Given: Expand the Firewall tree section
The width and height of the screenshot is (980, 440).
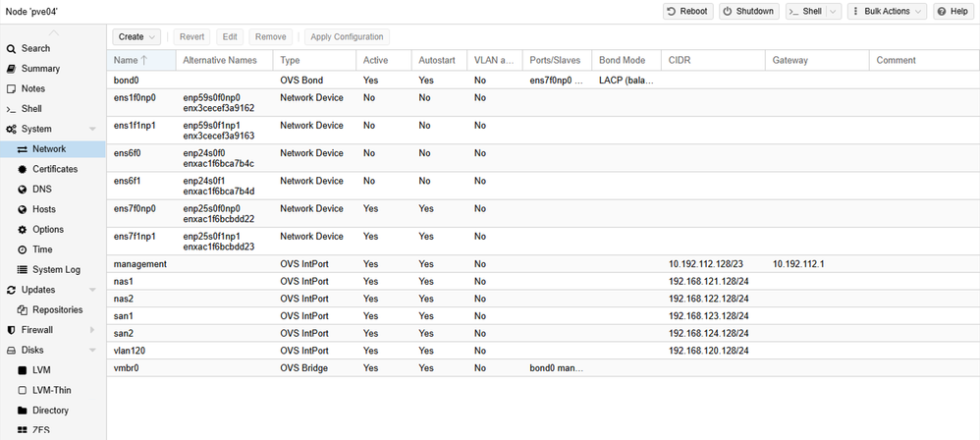Looking at the screenshot, I should coord(92,330).
